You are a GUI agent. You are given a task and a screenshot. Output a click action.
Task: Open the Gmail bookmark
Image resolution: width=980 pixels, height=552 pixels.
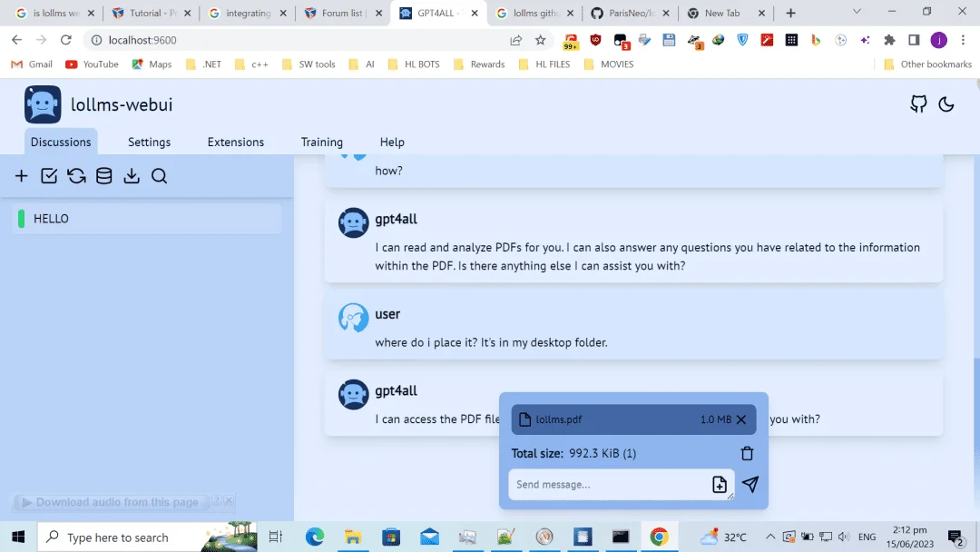coord(32,64)
